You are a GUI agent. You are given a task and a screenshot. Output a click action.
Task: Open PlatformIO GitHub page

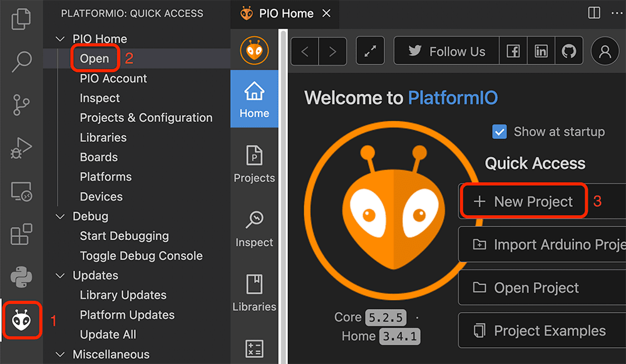(x=569, y=51)
